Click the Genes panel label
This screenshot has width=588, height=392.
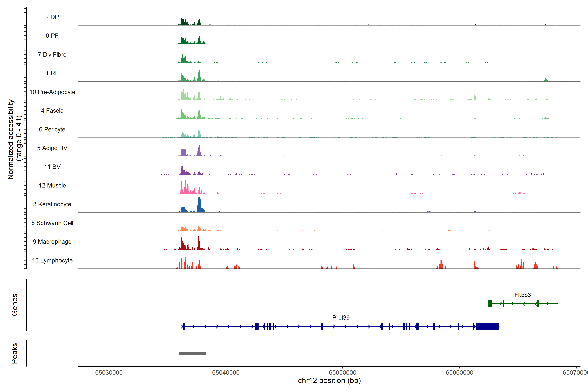15,304
